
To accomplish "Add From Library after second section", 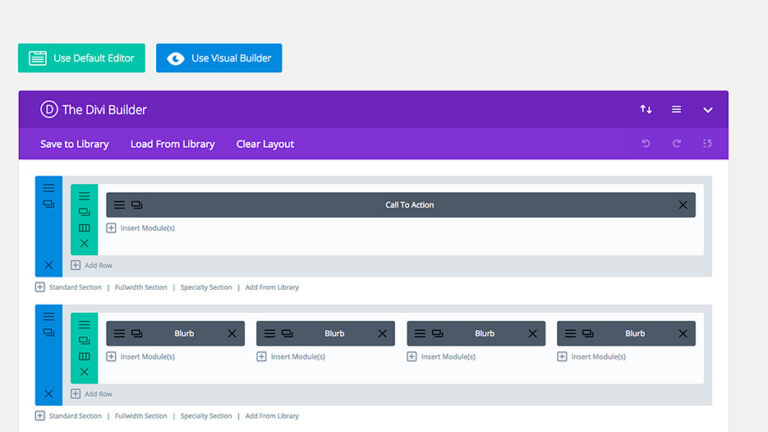I will (x=272, y=416).
